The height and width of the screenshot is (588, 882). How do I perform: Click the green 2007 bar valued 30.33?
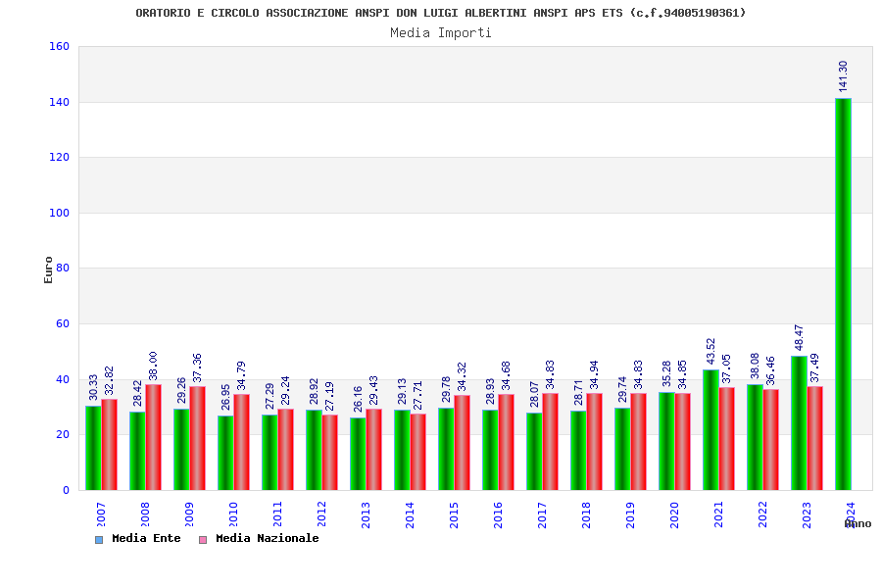point(93,448)
